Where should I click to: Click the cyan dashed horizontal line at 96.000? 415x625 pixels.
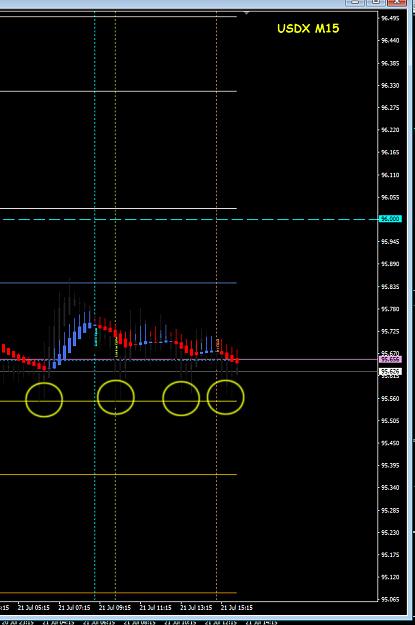189,219
